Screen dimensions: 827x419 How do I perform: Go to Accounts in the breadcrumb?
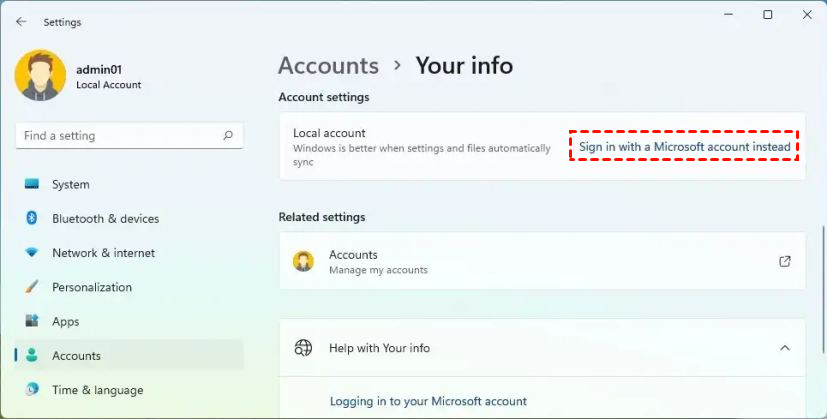tap(328, 66)
